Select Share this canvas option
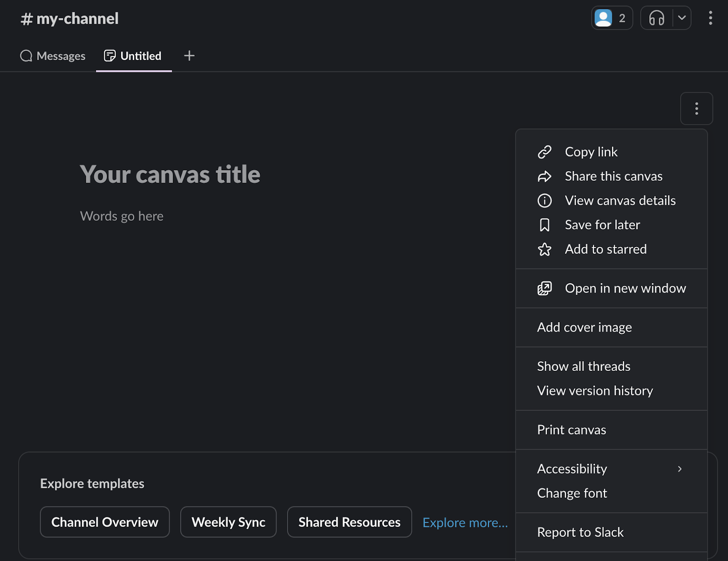The image size is (728, 561). click(x=612, y=176)
